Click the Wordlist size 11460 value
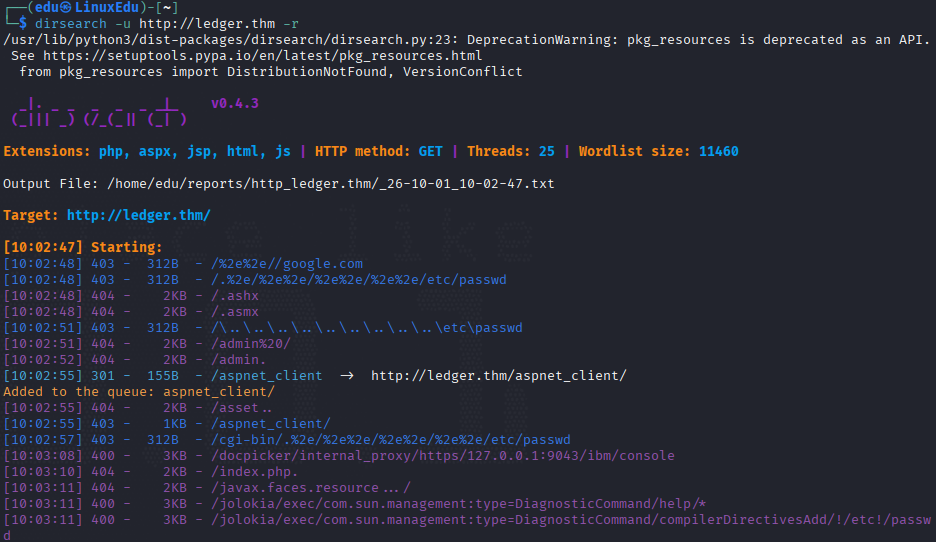936x542 pixels. click(x=719, y=151)
